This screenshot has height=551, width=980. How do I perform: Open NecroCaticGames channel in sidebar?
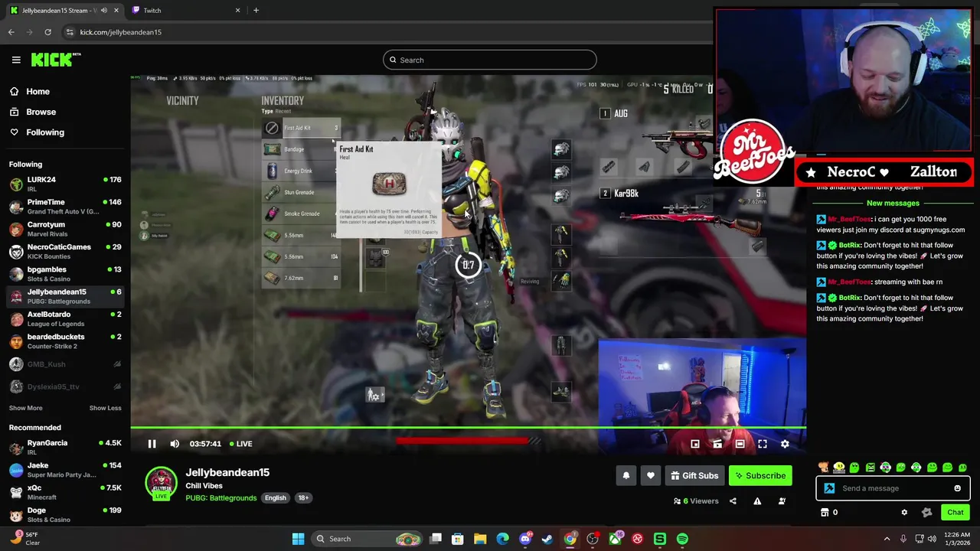(x=65, y=251)
